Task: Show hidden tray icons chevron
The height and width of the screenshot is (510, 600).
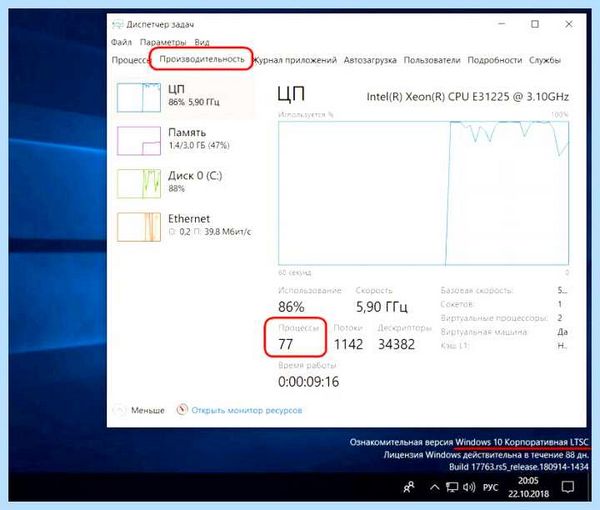Action: tap(434, 487)
